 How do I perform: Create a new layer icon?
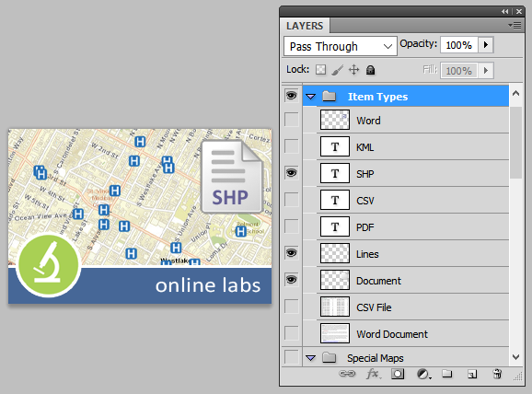point(472,374)
